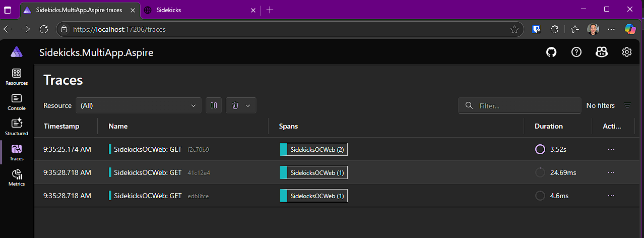Bookmark this page with the star icon
The image size is (644, 238).
514,29
